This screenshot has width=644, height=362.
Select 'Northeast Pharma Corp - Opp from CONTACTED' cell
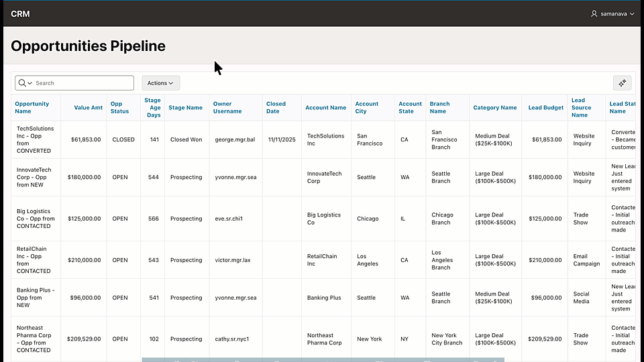point(34,339)
